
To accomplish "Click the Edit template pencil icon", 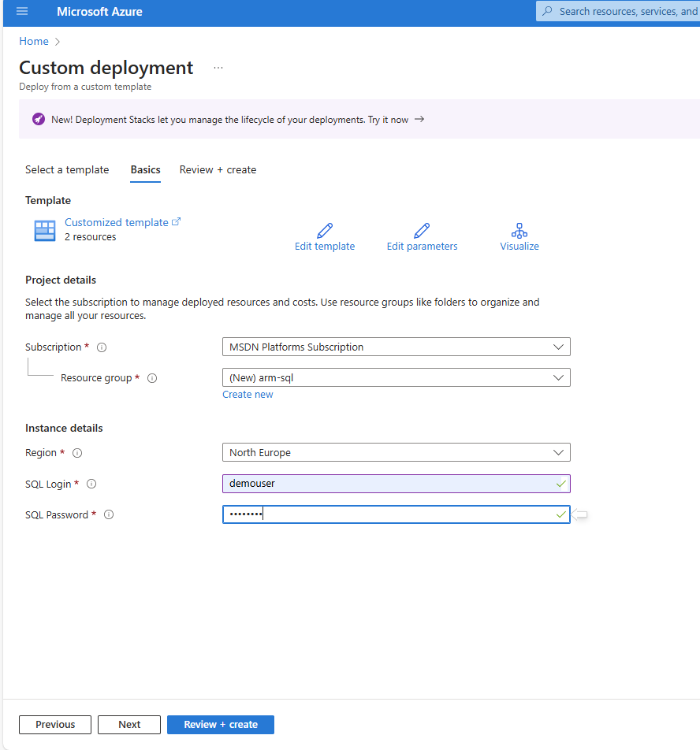I will 325,231.
